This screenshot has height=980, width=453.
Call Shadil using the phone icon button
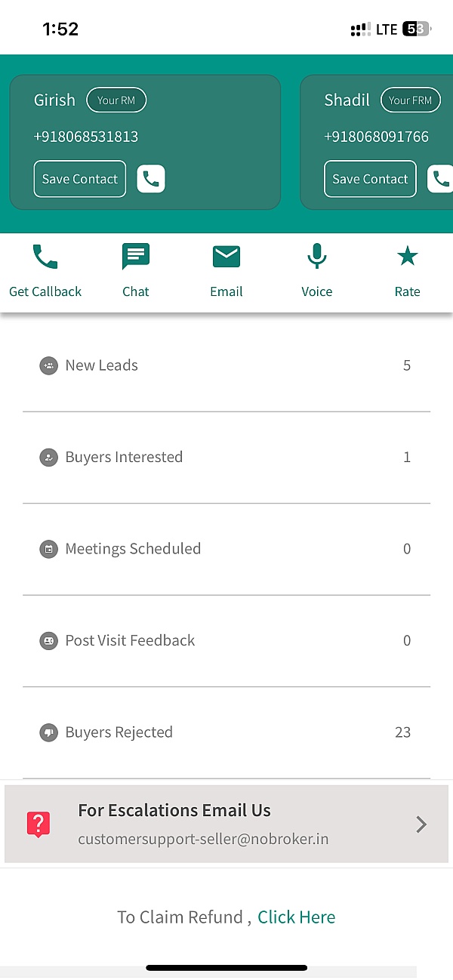(441, 179)
